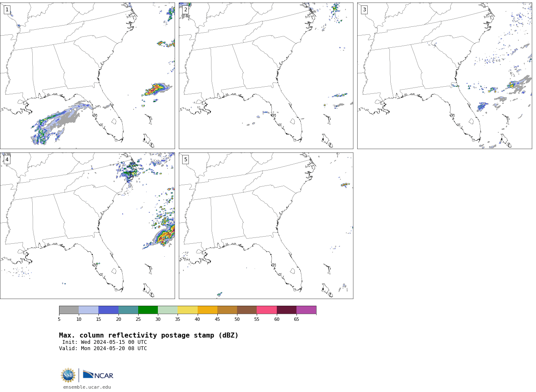Click the NCAR logo
536x392 pixels.
tap(98, 375)
